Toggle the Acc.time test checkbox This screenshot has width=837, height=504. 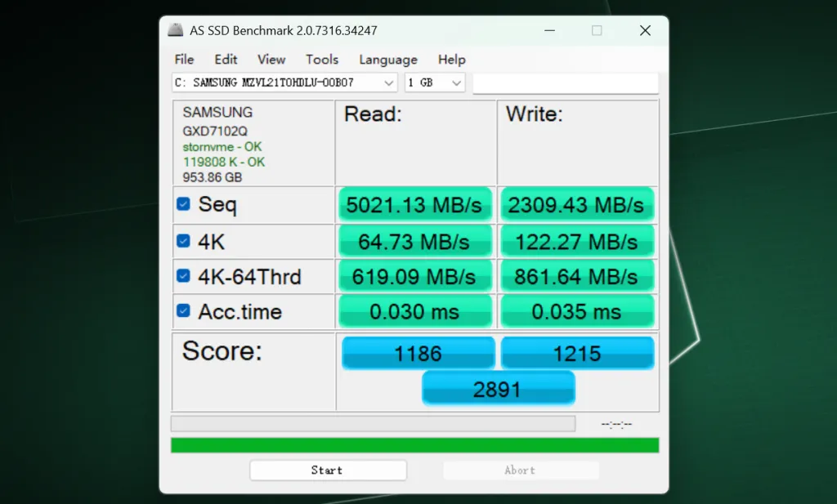click(184, 311)
